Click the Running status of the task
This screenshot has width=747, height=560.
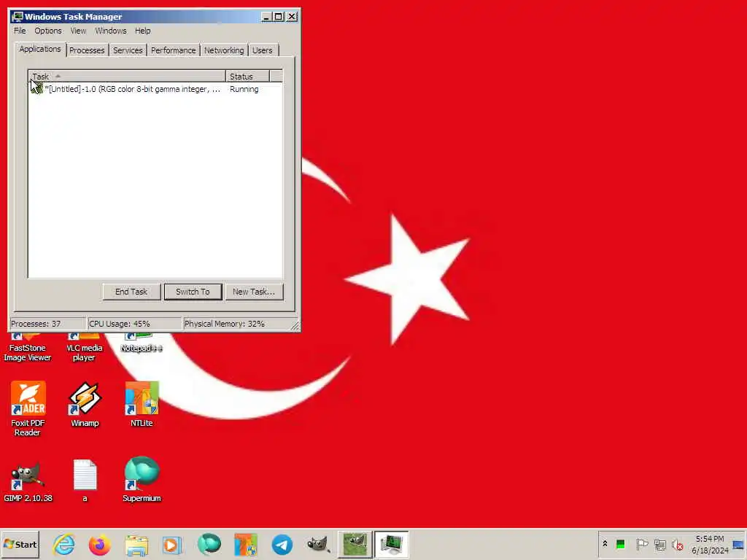[244, 89]
